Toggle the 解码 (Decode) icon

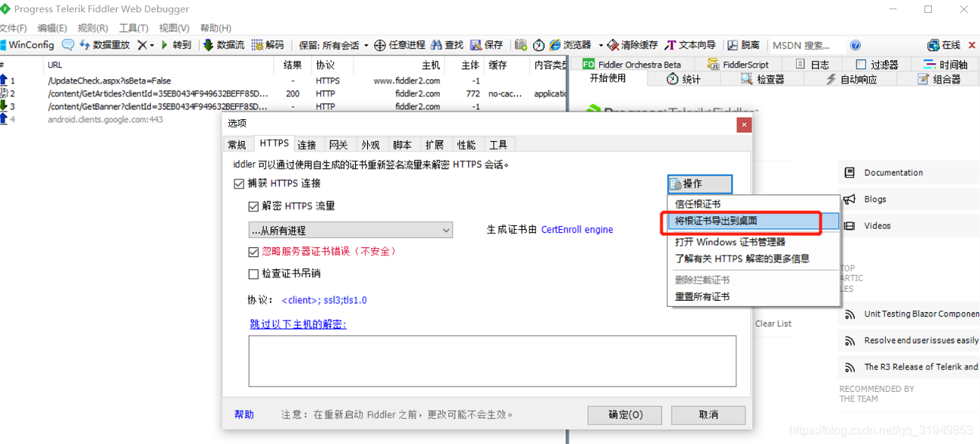[257, 45]
